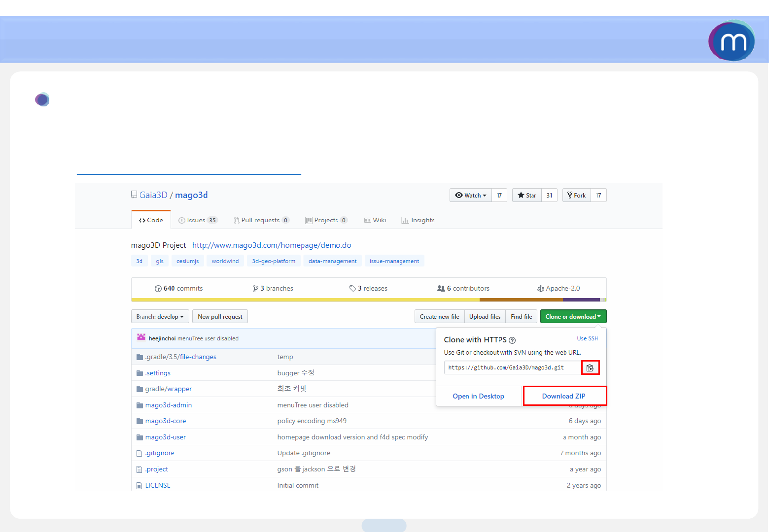Screen dimensions: 769x532
Task: Open the Branch: develop selector
Action: click(160, 317)
